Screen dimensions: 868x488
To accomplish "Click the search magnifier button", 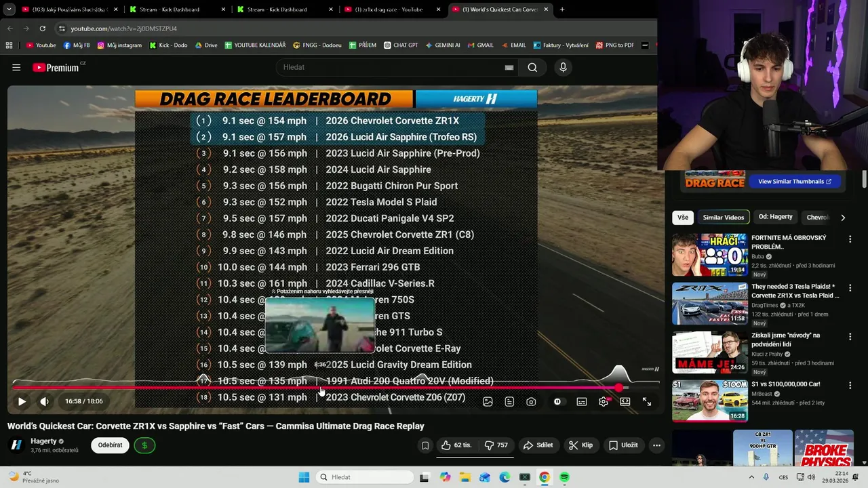I will [x=532, y=67].
